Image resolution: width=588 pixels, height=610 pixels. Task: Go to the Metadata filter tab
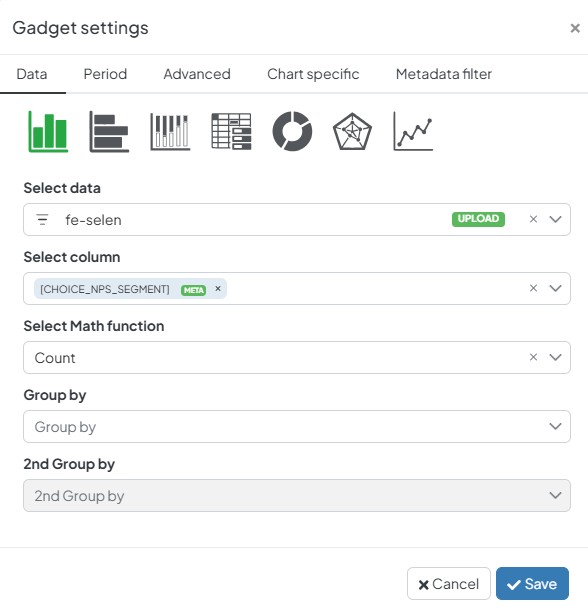click(x=444, y=74)
